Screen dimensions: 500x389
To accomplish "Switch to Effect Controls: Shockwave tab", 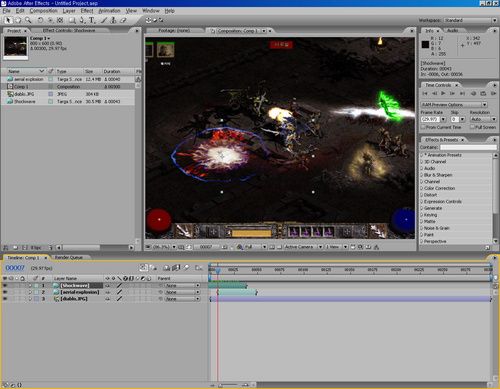I will [x=69, y=30].
